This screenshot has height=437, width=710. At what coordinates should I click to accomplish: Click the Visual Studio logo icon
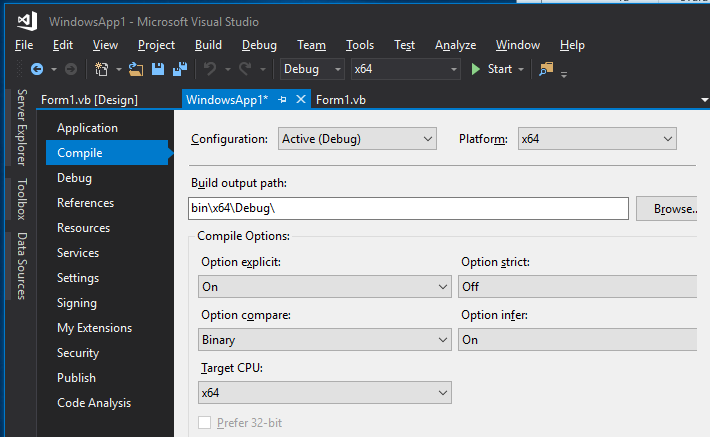pyautogui.click(x=27, y=19)
